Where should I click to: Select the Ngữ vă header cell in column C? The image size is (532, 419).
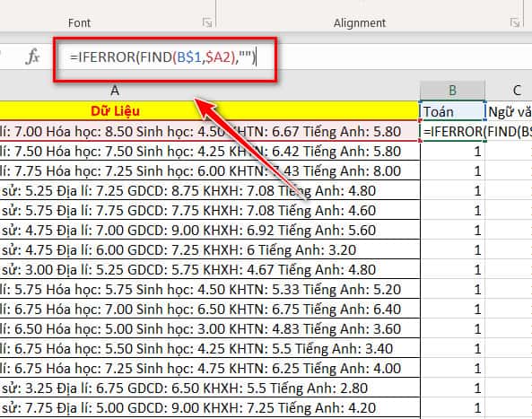(x=509, y=111)
